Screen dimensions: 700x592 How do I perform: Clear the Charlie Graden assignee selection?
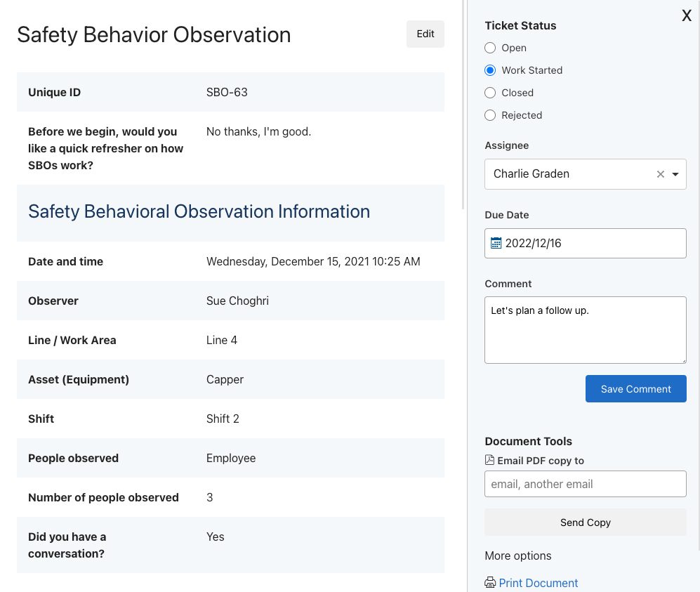pos(660,174)
